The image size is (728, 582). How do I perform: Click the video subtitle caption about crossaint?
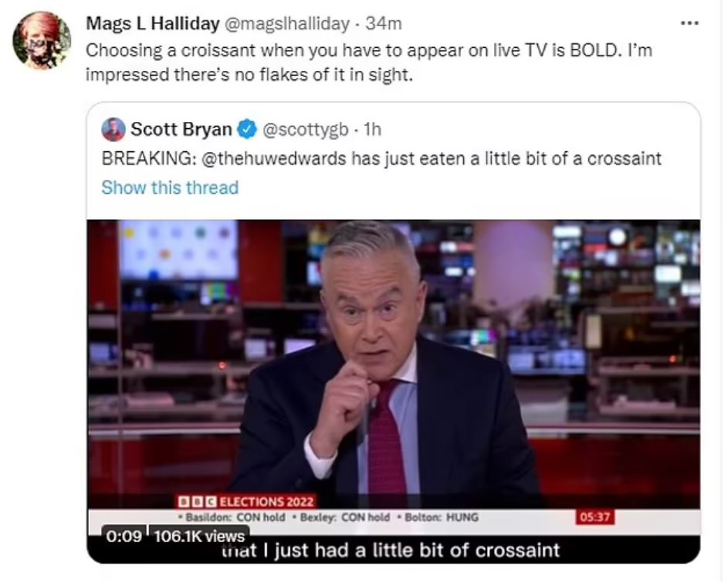(x=391, y=550)
